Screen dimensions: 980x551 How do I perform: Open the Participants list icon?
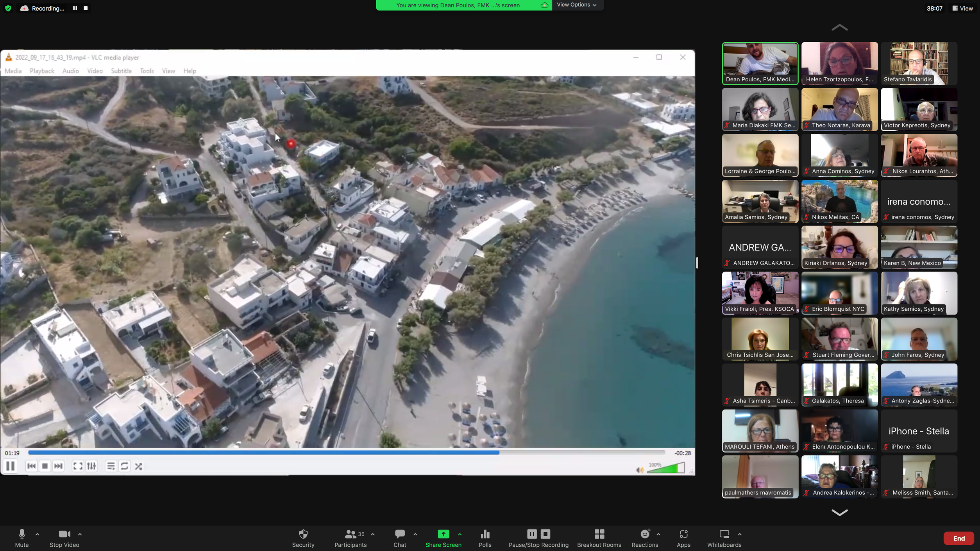pos(350,534)
